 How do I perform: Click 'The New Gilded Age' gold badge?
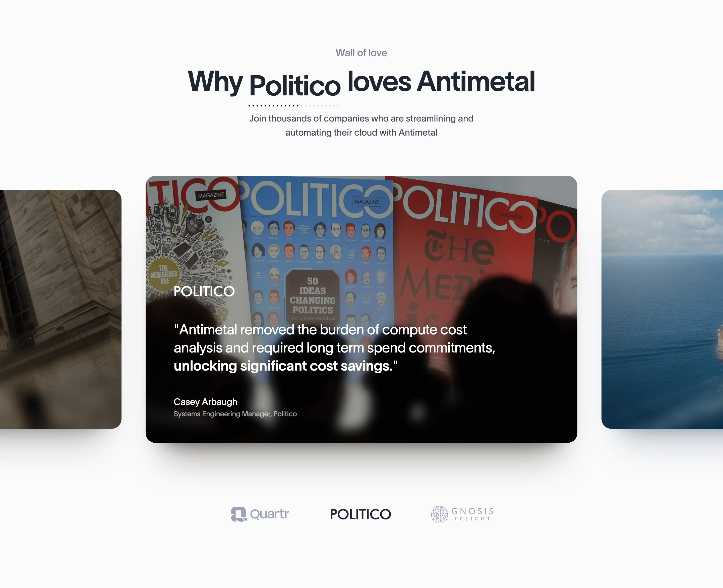(164, 275)
